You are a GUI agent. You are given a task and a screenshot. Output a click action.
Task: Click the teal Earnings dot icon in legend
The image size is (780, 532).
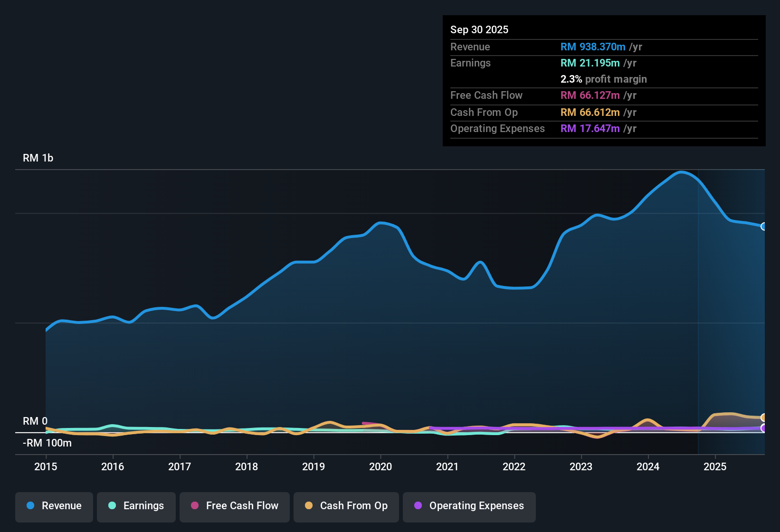[112, 506]
